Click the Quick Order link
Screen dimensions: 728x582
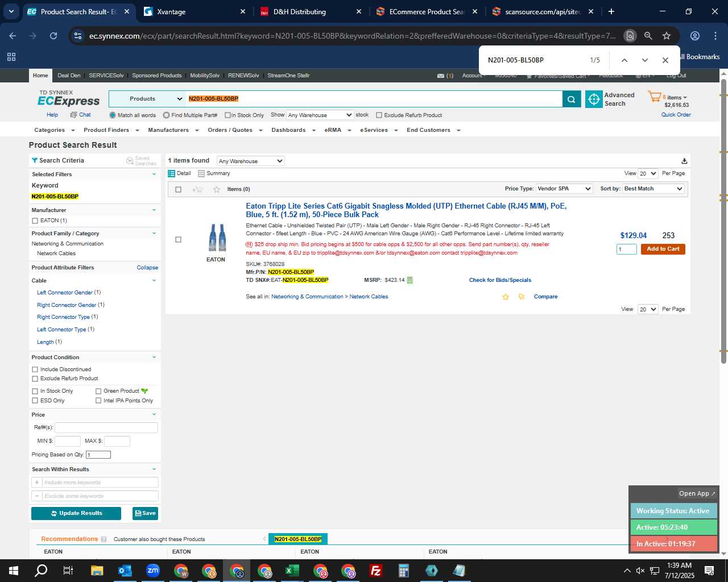(676, 115)
